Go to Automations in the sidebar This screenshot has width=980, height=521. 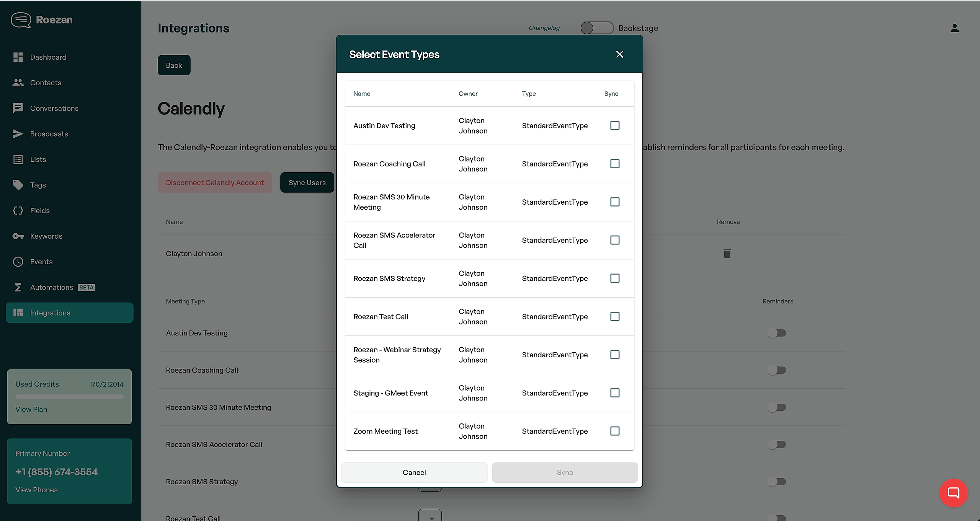click(x=51, y=287)
